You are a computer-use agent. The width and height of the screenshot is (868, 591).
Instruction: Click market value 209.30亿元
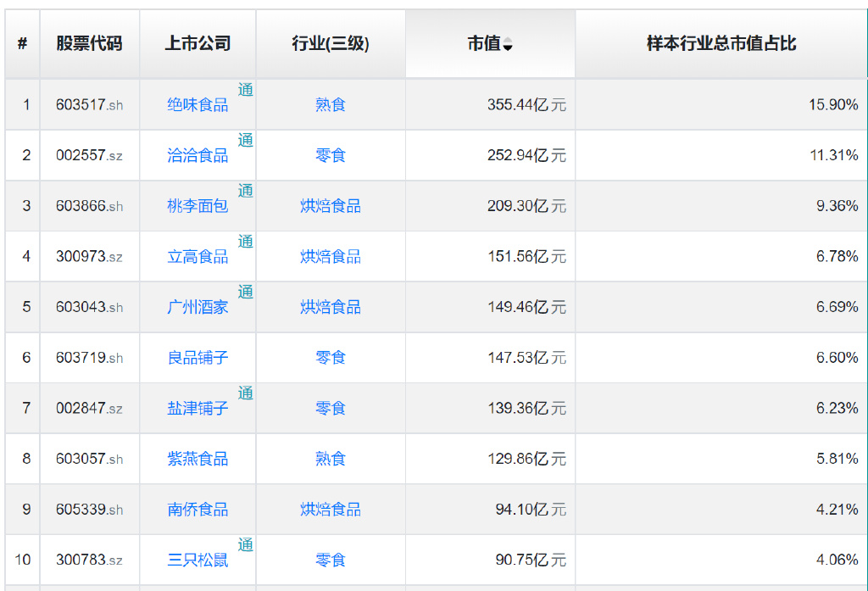(x=526, y=206)
